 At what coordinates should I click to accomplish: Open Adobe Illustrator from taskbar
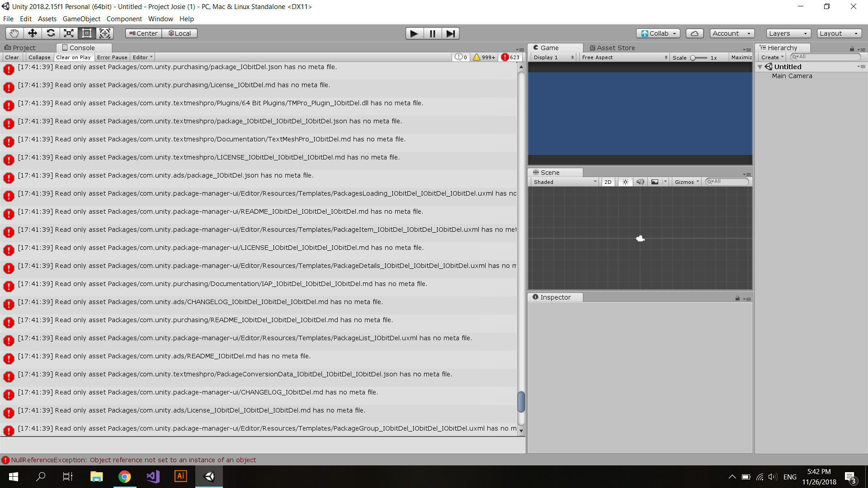(180, 477)
